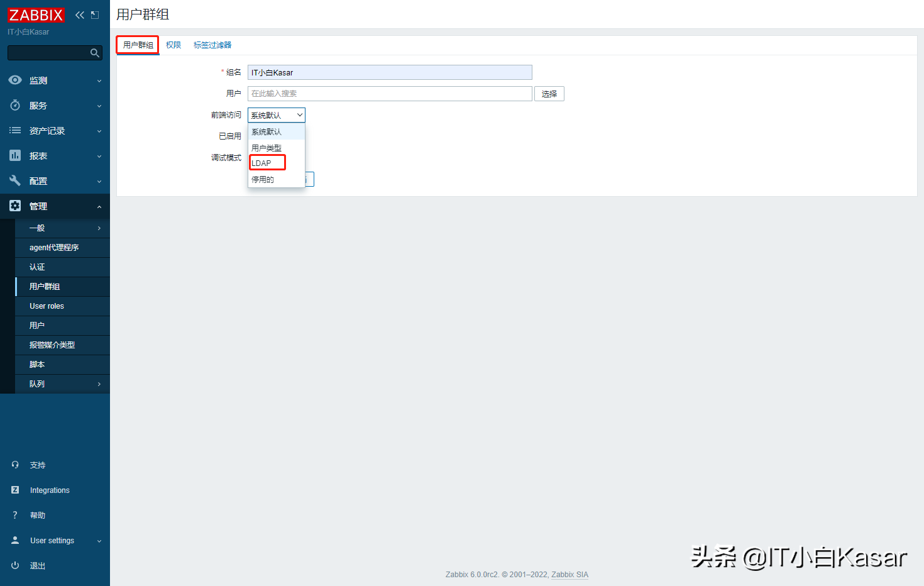Open 认证 in the sidebar
Screen dimensions: 924x586
click(63, 267)
